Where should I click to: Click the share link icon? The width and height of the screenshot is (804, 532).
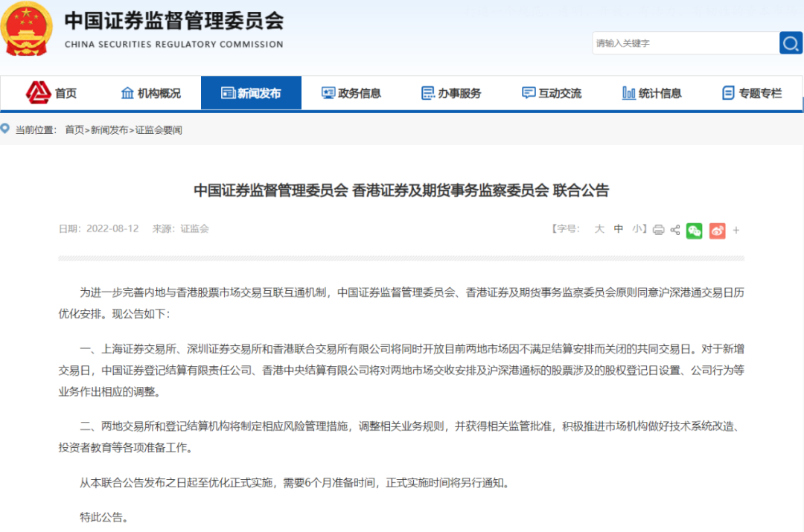674,231
